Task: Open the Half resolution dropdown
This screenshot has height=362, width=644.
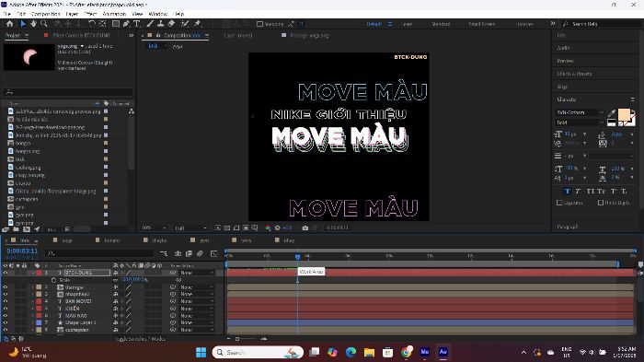Action: coord(191,228)
